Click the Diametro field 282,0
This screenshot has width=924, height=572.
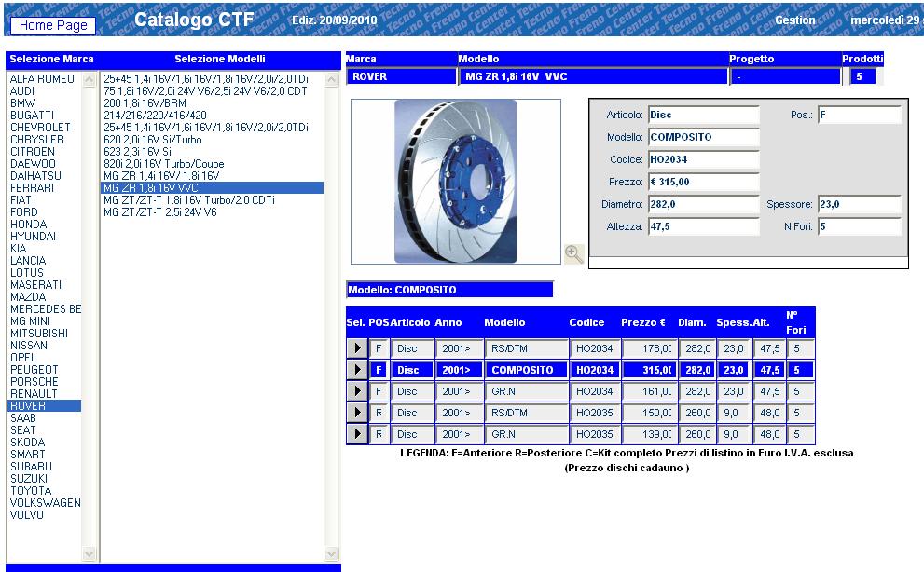click(x=704, y=204)
